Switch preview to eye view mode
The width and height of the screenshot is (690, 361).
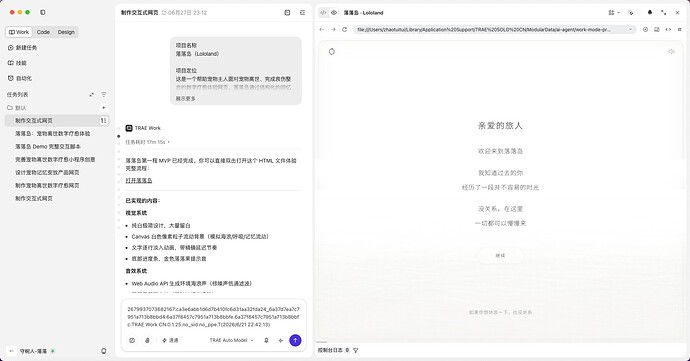click(x=334, y=13)
